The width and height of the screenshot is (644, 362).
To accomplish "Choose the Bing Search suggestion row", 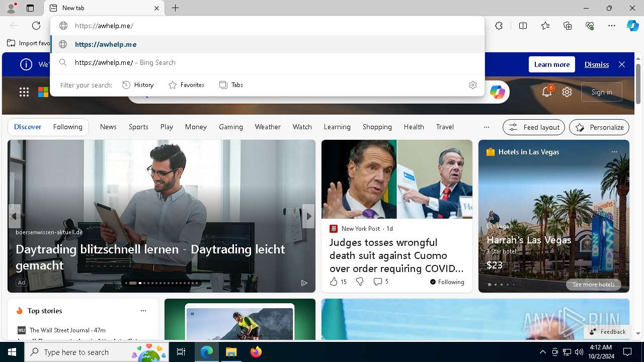I will pos(267,62).
